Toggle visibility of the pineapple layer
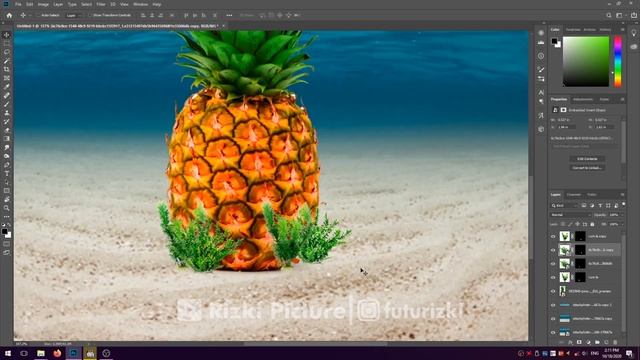The width and height of the screenshot is (640, 360). tap(553, 291)
